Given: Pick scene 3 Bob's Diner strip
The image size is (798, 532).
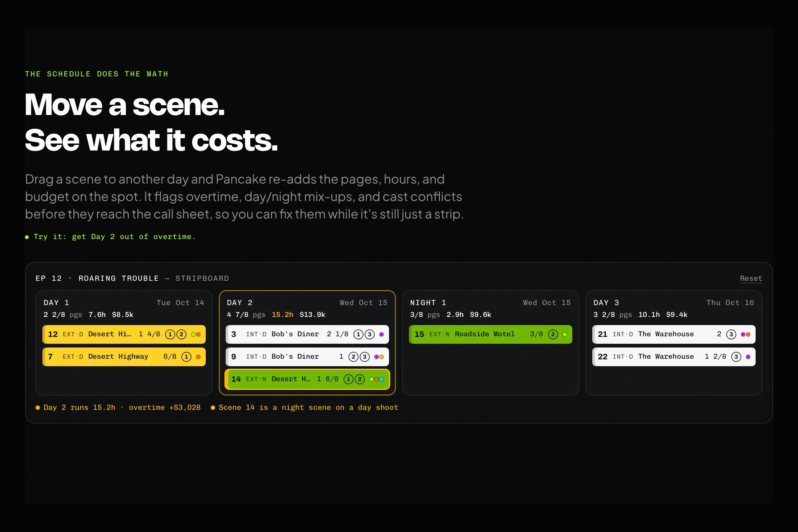Looking at the screenshot, I should (x=307, y=334).
